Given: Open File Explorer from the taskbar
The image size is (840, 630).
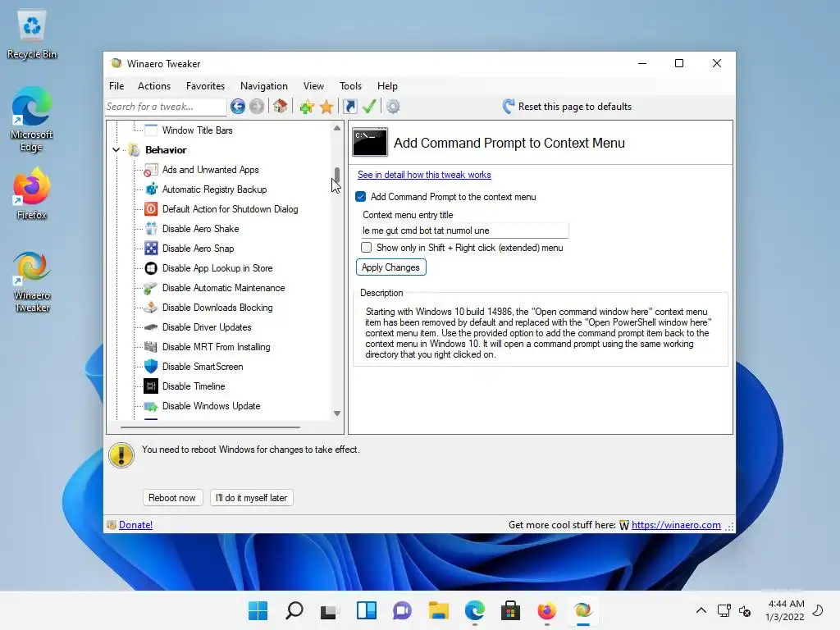Looking at the screenshot, I should click(439, 610).
